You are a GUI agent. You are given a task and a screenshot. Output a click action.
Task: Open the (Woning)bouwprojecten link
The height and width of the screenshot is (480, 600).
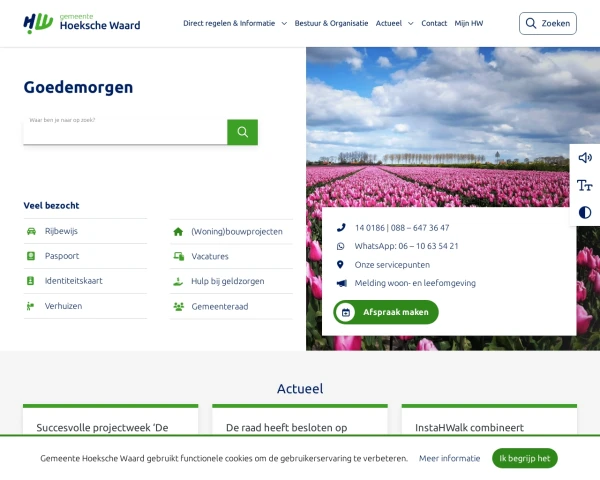point(237,232)
